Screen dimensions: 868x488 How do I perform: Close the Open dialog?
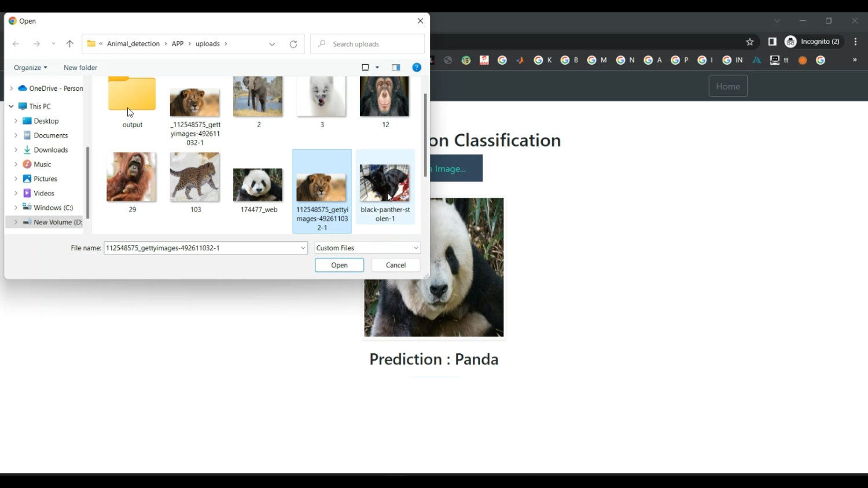pyautogui.click(x=420, y=21)
